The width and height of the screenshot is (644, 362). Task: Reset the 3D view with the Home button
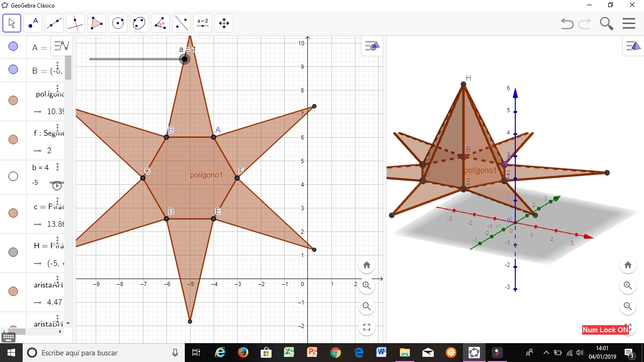627,265
